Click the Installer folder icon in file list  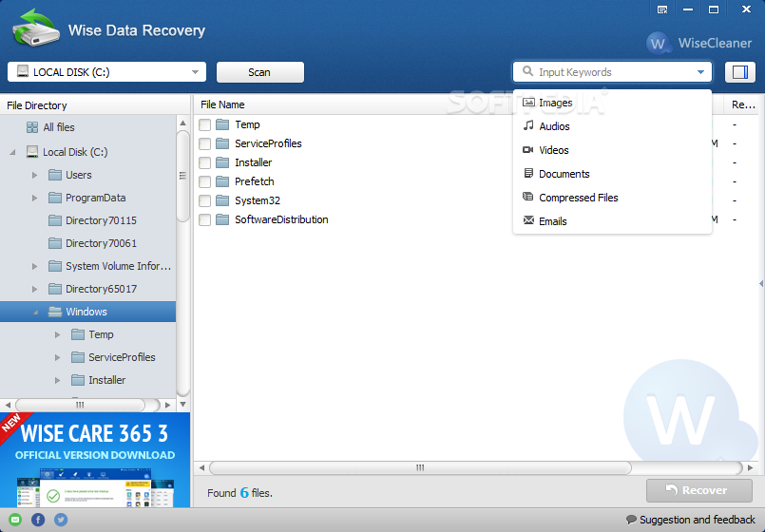coord(222,162)
